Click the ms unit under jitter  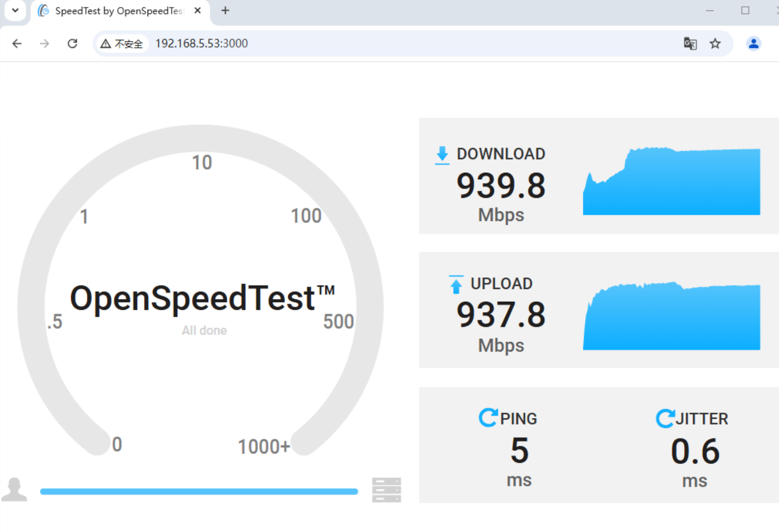point(695,481)
